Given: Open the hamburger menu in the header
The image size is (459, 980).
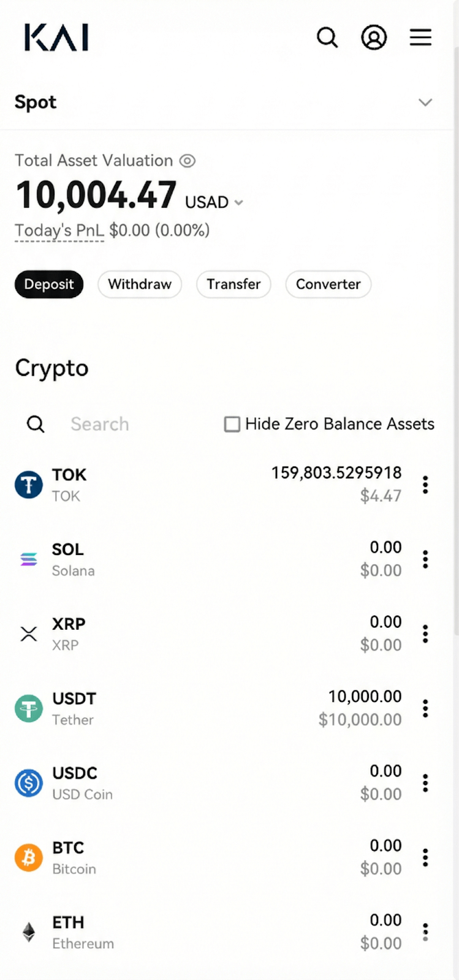Looking at the screenshot, I should pyautogui.click(x=420, y=37).
